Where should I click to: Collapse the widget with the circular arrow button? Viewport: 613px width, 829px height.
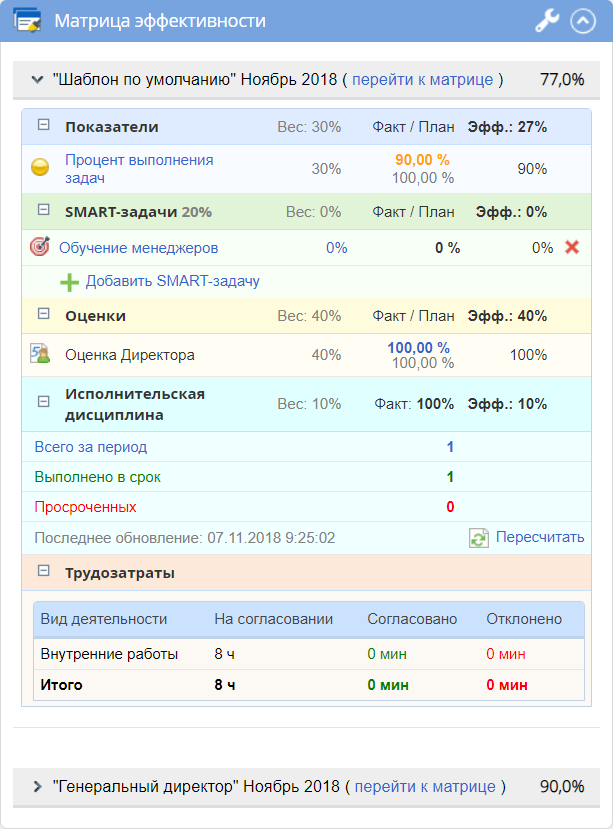pos(582,20)
